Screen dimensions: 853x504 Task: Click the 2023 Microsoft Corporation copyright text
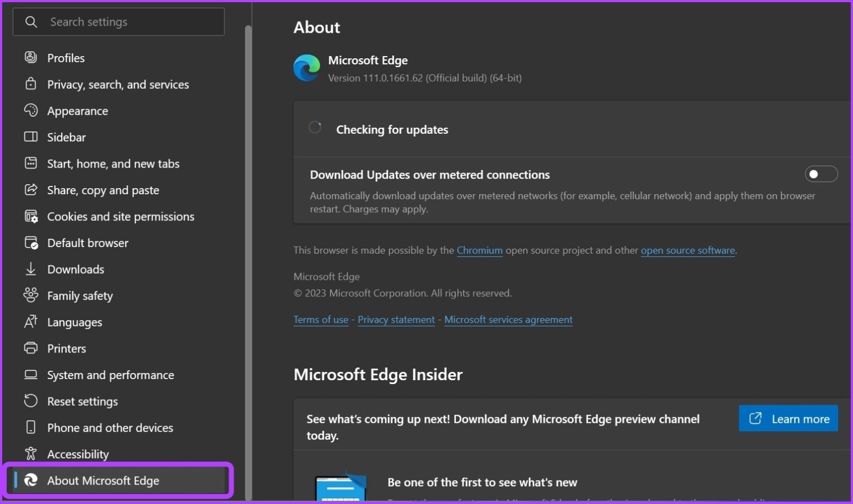pyautogui.click(x=403, y=293)
